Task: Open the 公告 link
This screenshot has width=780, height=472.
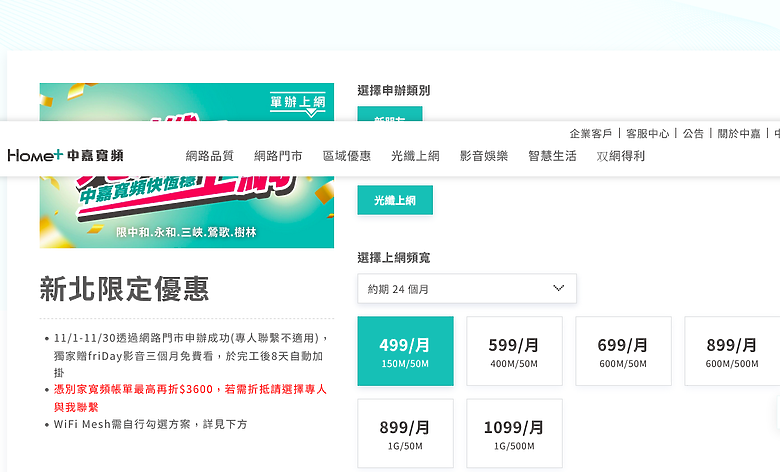Action: [x=693, y=133]
